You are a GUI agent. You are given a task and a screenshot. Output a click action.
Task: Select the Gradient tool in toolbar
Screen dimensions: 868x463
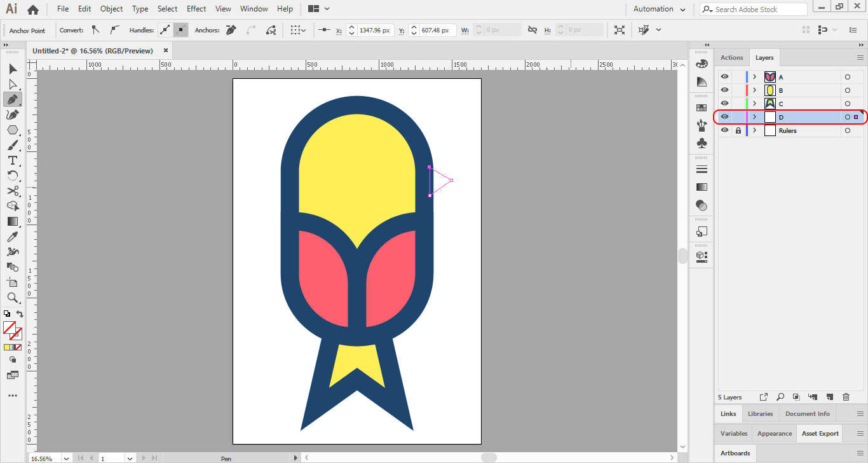(x=13, y=221)
